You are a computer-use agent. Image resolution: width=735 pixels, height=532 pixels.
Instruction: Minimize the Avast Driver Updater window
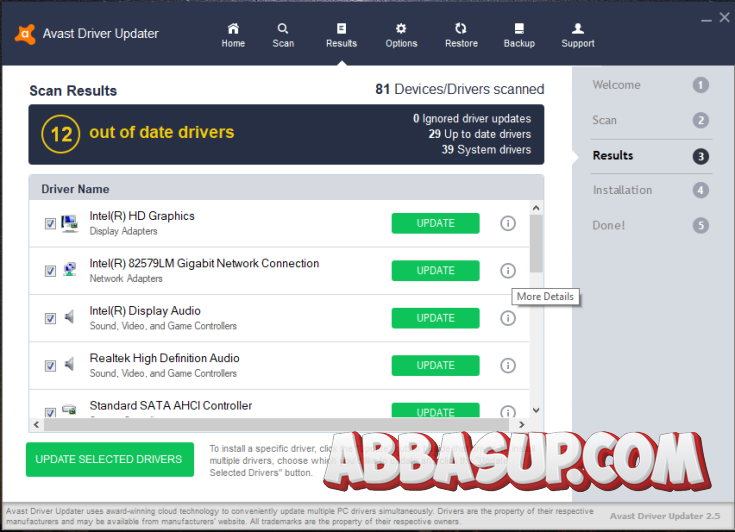tap(706, 20)
